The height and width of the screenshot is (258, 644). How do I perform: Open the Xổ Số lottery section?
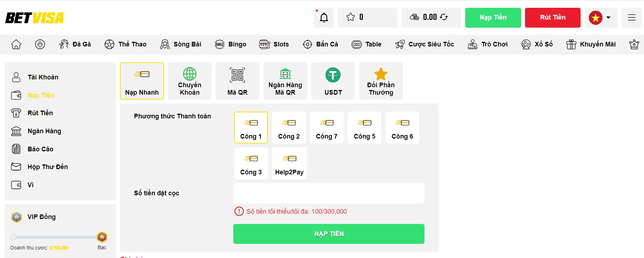point(537,44)
